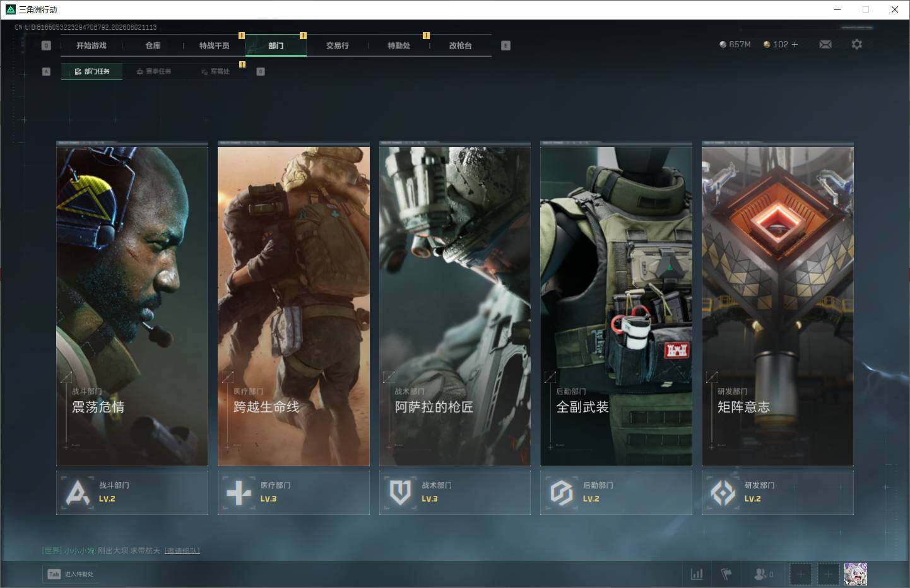
Task: Open the statistics bar-chart icon
Action: [x=697, y=574]
